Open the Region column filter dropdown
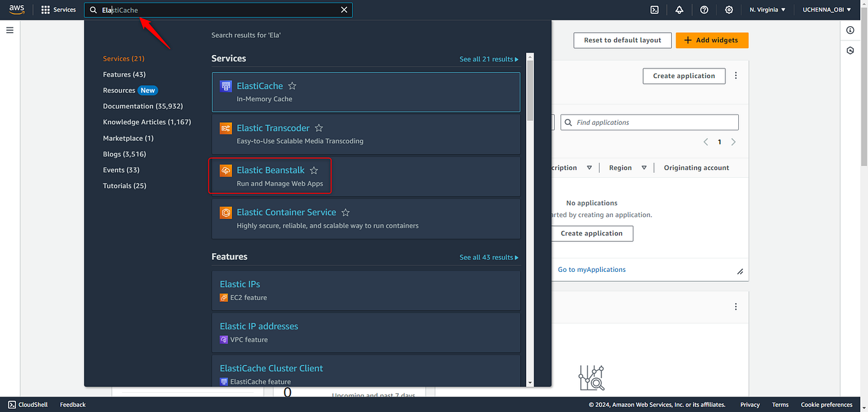This screenshot has height=412, width=868. pos(644,167)
